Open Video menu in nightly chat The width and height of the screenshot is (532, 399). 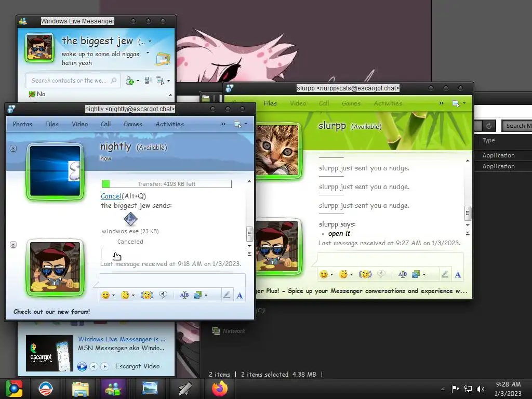[79, 124]
